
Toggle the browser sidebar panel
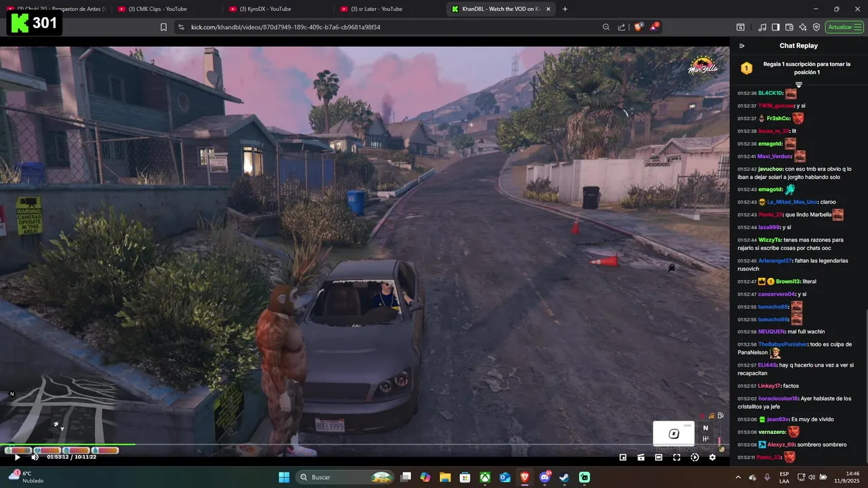(x=776, y=27)
